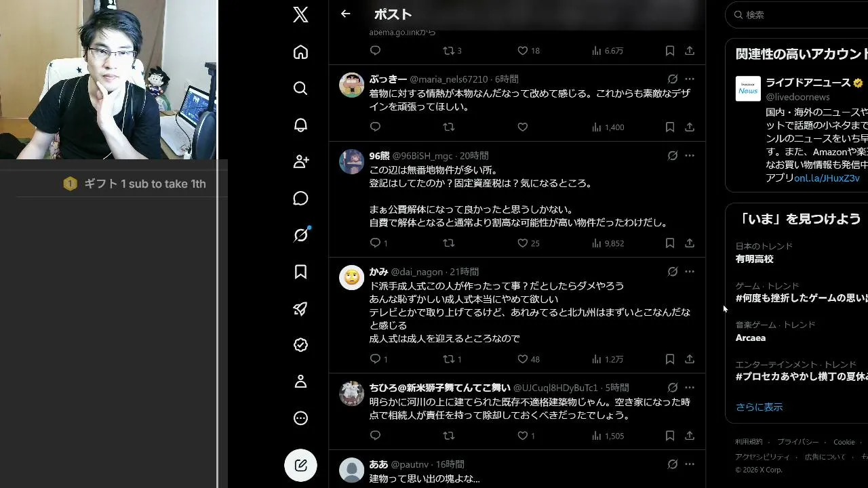Click the X logo in sidebar
The height and width of the screenshot is (488, 868).
(x=300, y=15)
